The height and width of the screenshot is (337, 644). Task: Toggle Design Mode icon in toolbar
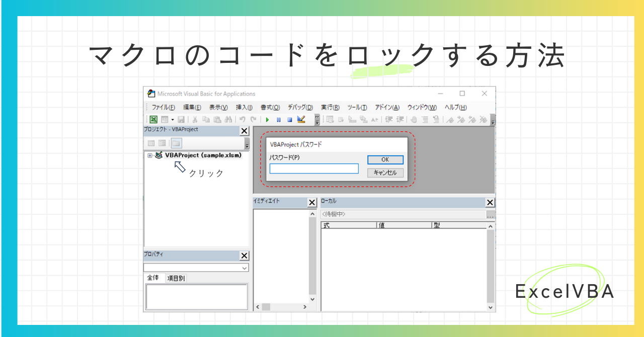point(301,120)
